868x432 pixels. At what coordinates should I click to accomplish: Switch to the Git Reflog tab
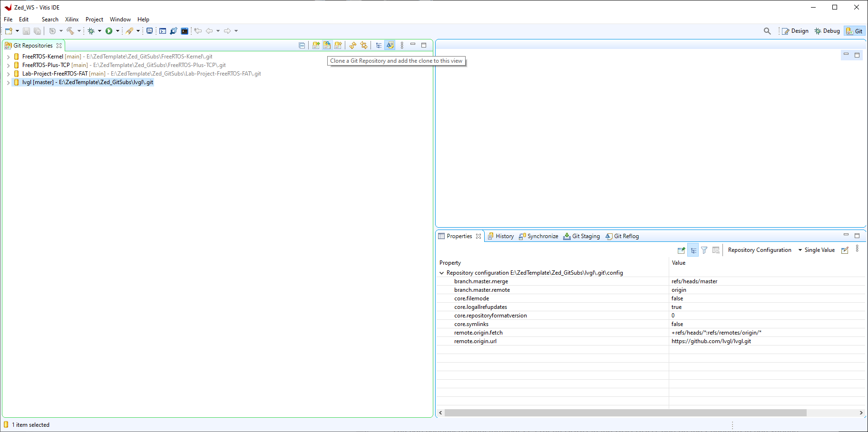point(622,236)
